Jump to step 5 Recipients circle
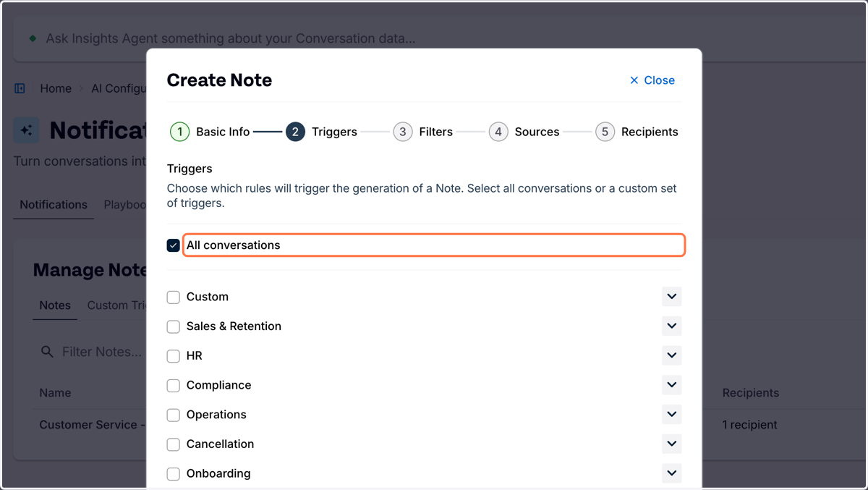The width and height of the screenshot is (868, 490). 605,132
